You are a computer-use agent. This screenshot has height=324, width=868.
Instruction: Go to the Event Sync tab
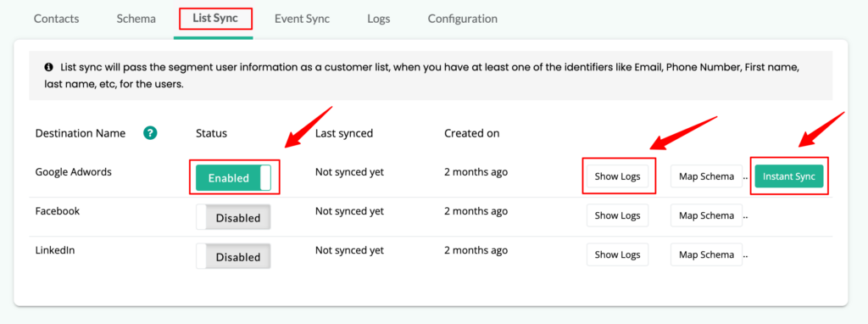point(303,19)
